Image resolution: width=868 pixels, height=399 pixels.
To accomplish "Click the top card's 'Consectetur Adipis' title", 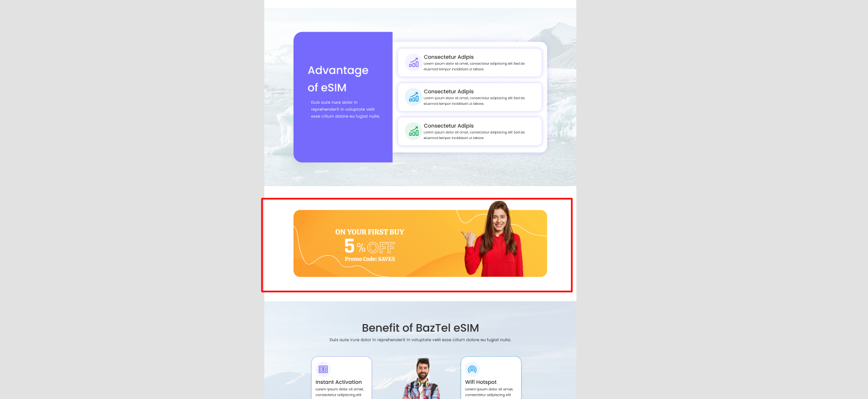I will coord(449,57).
